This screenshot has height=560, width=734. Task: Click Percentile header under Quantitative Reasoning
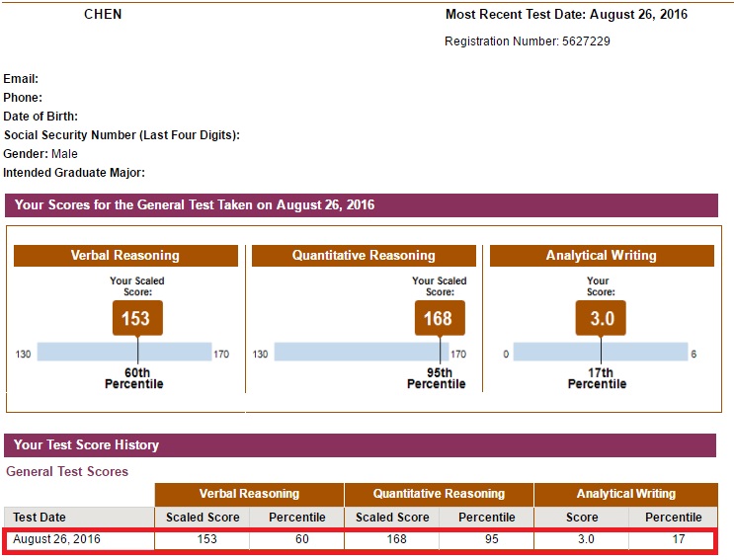487,518
